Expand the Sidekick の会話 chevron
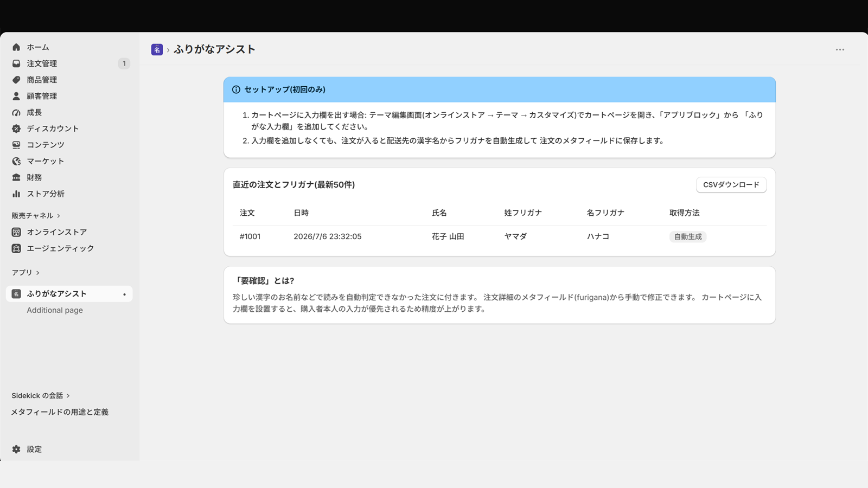 click(x=68, y=396)
